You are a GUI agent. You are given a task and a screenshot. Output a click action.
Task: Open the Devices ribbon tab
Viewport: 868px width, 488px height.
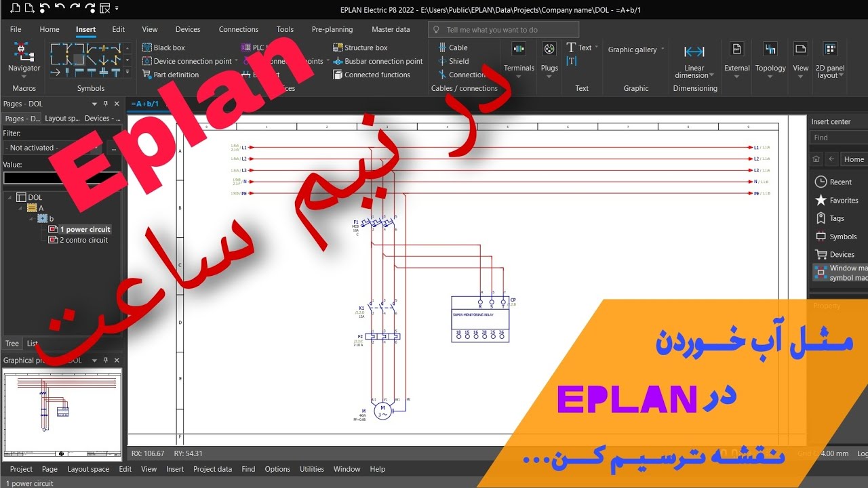click(x=188, y=29)
